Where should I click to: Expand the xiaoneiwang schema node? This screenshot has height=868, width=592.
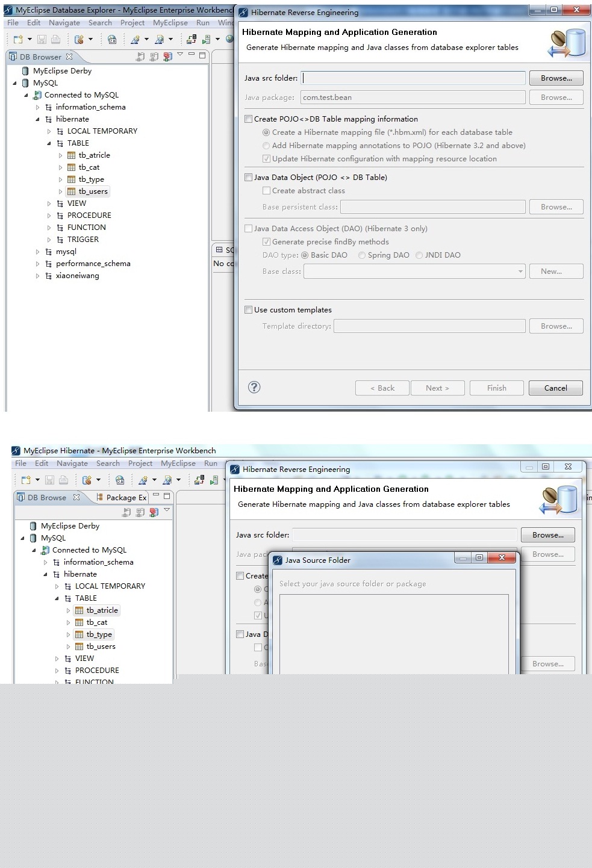point(37,276)
